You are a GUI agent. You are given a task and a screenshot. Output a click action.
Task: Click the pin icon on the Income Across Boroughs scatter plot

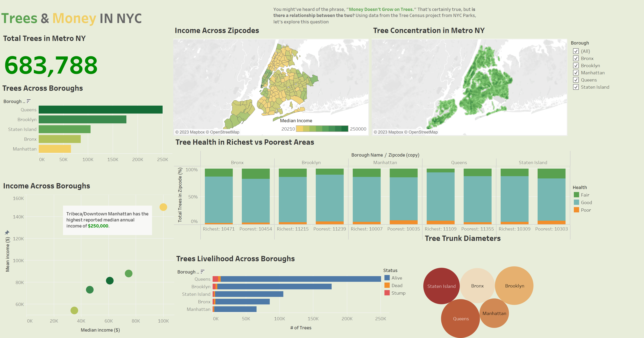tap(7, 233)
